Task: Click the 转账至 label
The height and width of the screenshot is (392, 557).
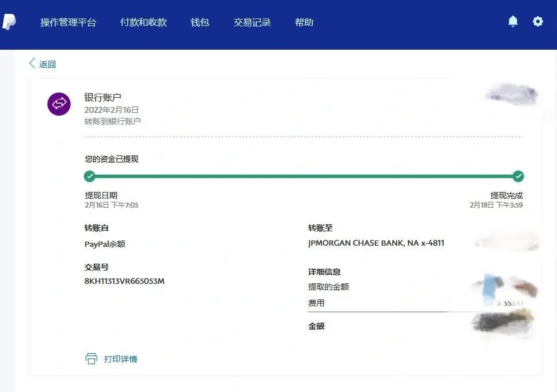Action: [320, 228]
